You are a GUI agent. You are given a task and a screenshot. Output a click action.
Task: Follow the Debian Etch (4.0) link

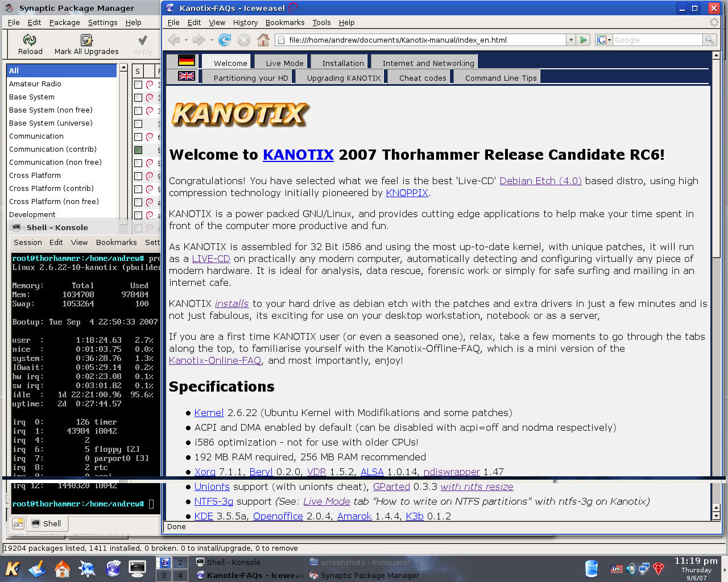tap(540, 181)
